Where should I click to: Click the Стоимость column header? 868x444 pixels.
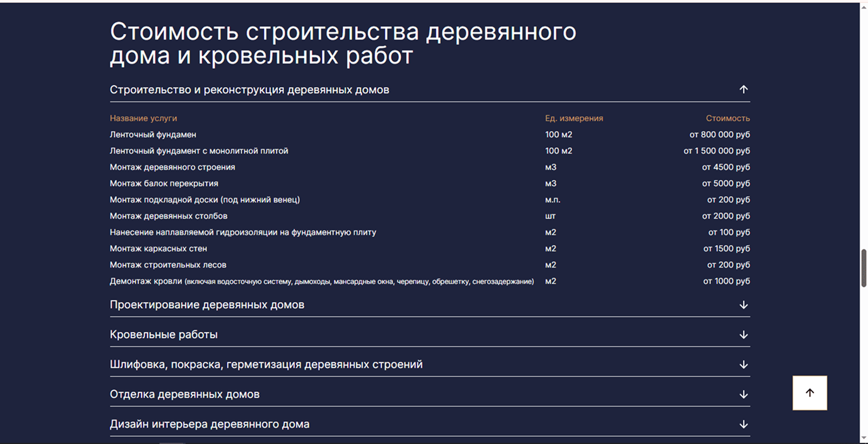(x=727, y=118)
